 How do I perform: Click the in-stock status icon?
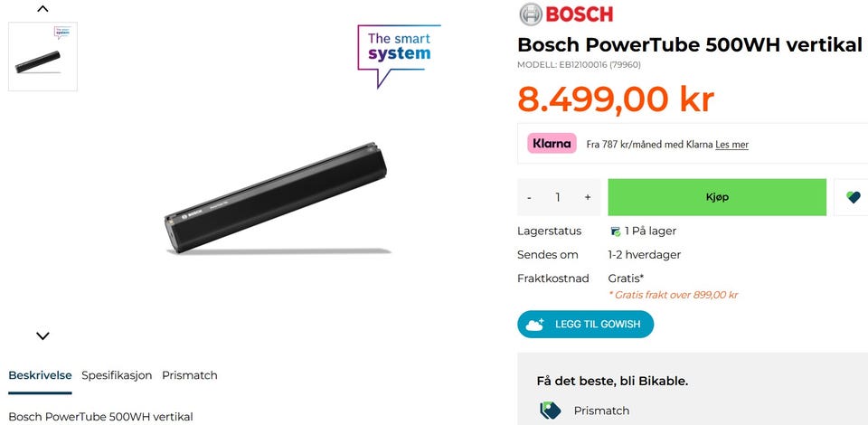pos(615,231)
